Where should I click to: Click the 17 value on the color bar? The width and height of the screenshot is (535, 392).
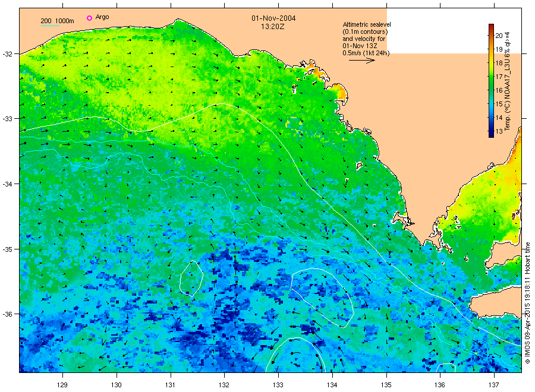[x=499, y=77]
